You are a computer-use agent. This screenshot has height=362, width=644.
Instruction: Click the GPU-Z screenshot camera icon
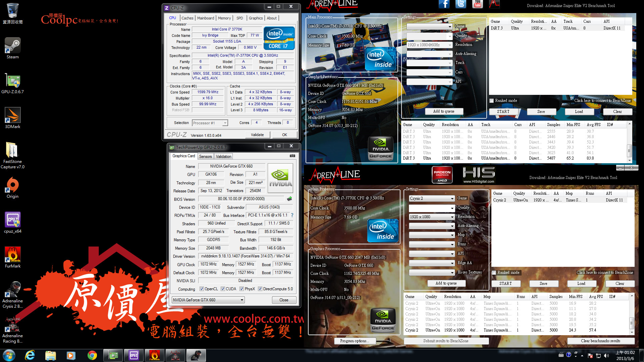click(292, 156)
